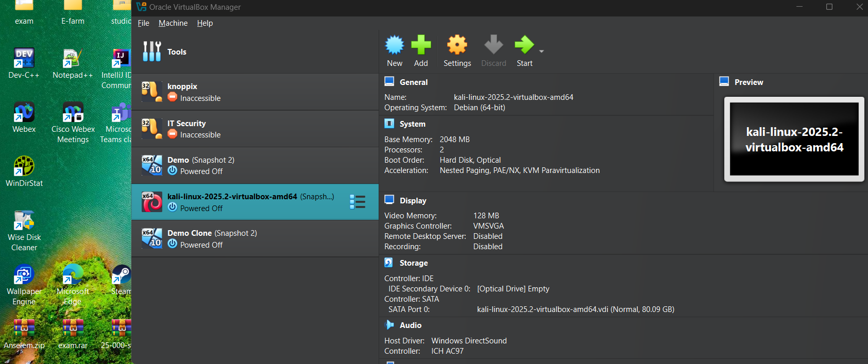The height and width of the screenshot is (364, 868).
Task: Click the Notepad++ desktop shortcut
Action: coord(73,63)
